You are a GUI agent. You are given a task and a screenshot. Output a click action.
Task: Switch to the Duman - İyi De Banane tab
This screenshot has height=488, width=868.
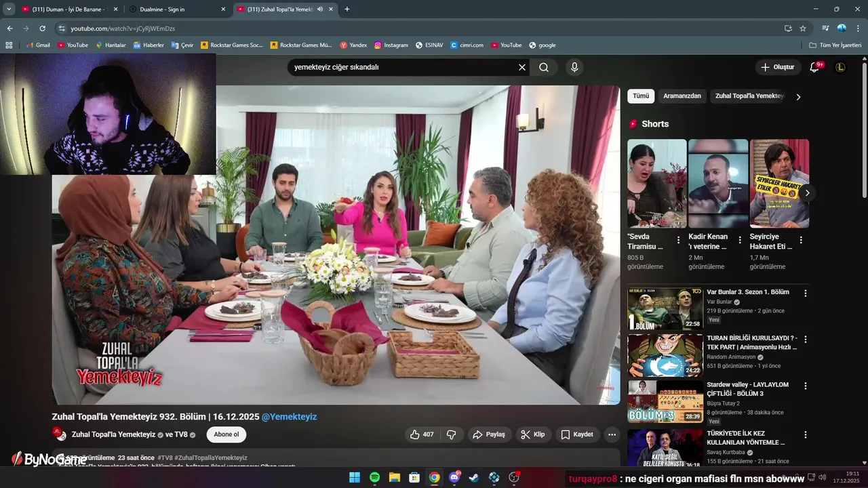click(x=69, y=9)
